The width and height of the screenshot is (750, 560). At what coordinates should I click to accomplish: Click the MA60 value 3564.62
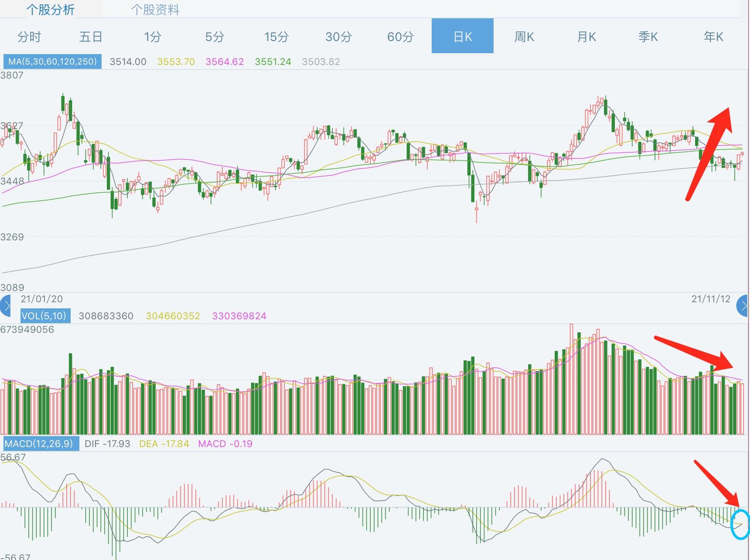(225, 62)
